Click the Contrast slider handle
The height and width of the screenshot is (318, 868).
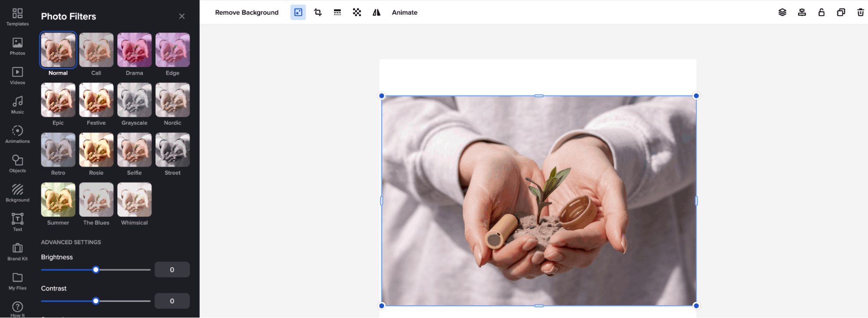[x=96, y=301]
